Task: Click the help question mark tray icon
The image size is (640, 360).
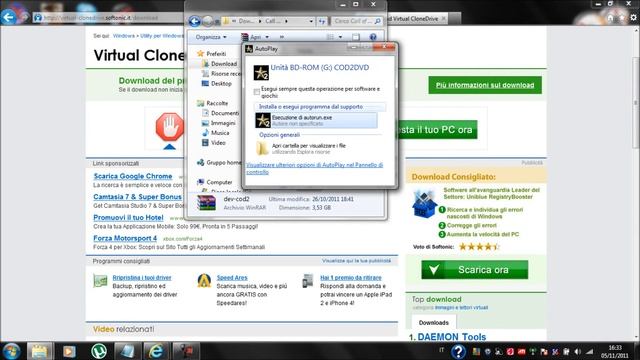Action: click(458, 351)
